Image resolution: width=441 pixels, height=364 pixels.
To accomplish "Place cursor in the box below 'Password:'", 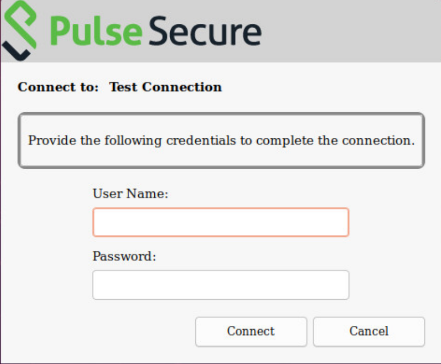I will point(221,285).
